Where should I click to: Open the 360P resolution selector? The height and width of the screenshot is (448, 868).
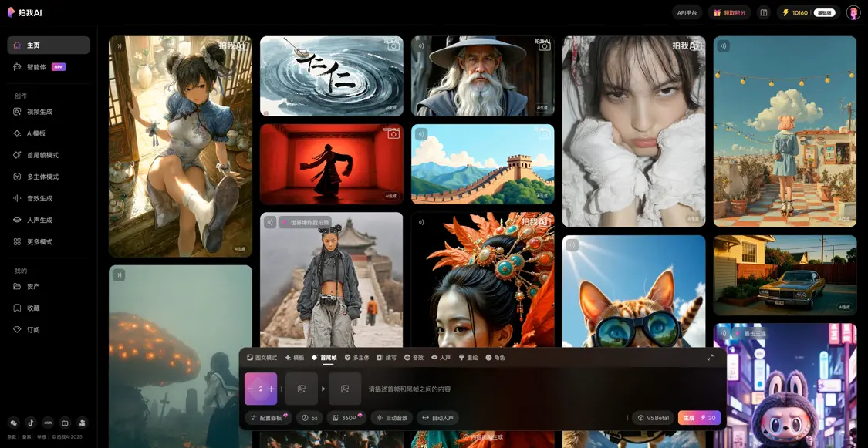point(346,418)
